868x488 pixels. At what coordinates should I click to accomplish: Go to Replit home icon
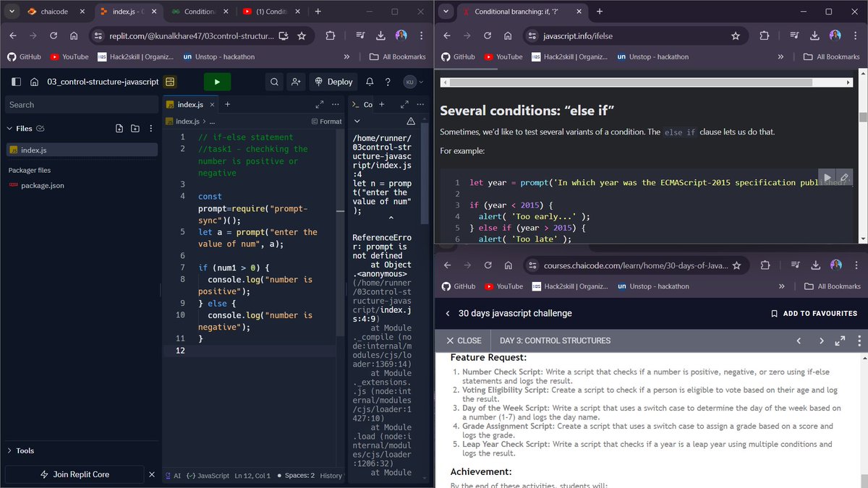click(x=34, y=82)
